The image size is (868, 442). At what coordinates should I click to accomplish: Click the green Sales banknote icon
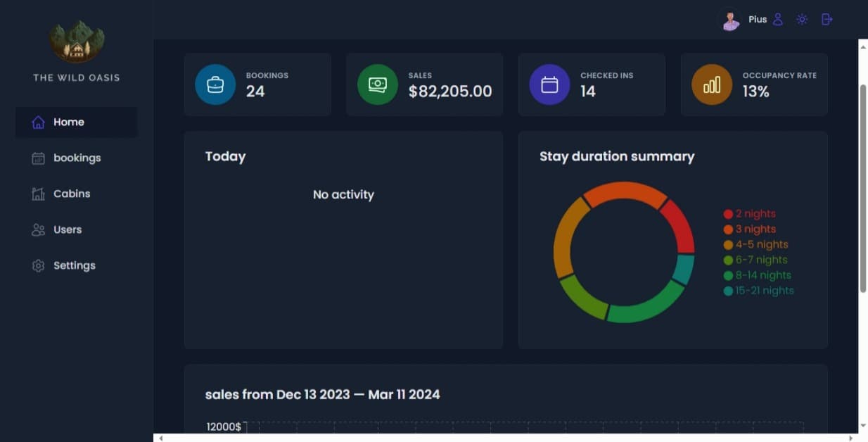point(378,84)
